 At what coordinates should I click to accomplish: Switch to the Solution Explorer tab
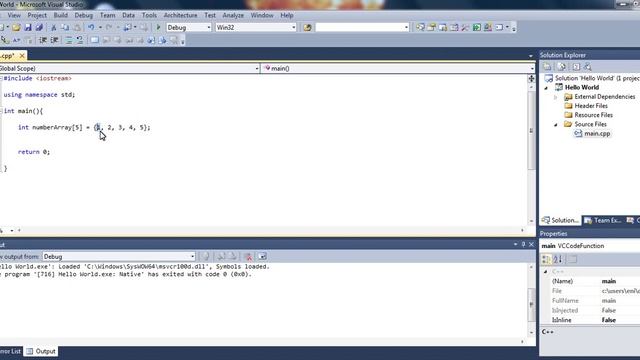tap(560, 220)
